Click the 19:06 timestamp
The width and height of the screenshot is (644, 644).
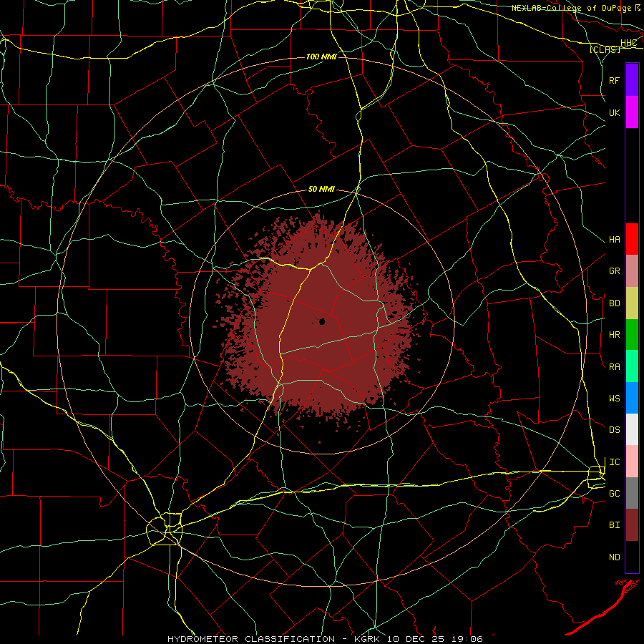point(468,639)
